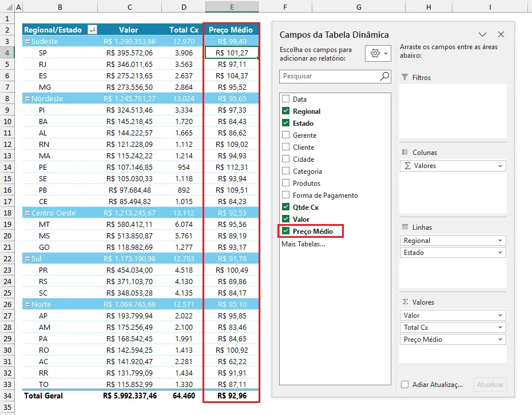
Task: Check the Cidade field
Action: tap(285, 159)
